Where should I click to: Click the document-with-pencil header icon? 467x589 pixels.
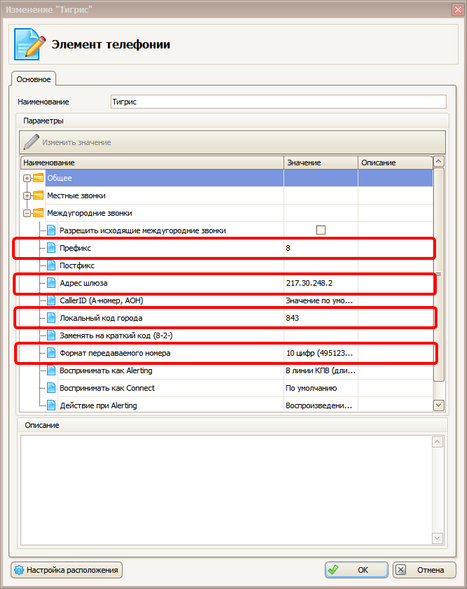(29, 44)
